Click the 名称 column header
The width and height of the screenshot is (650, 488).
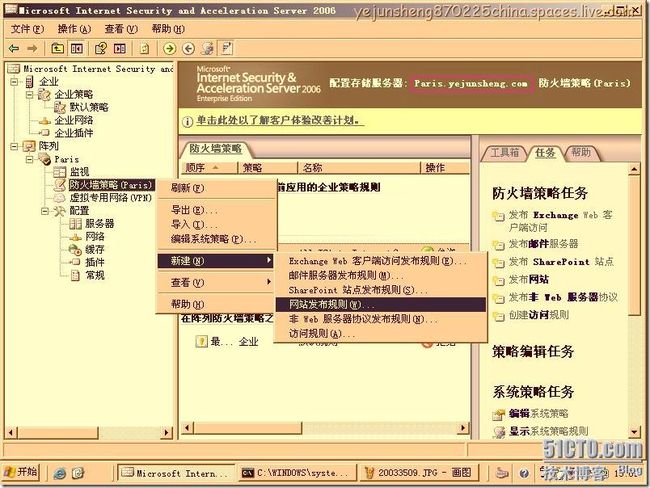click(x=359, y=168)
